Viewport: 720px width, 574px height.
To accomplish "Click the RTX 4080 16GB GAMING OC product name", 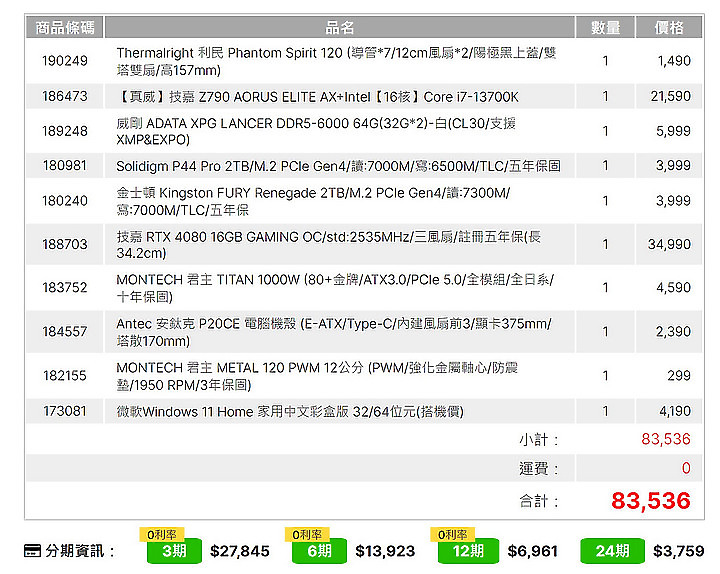I will pyautogui.click(x=329, y=244).
